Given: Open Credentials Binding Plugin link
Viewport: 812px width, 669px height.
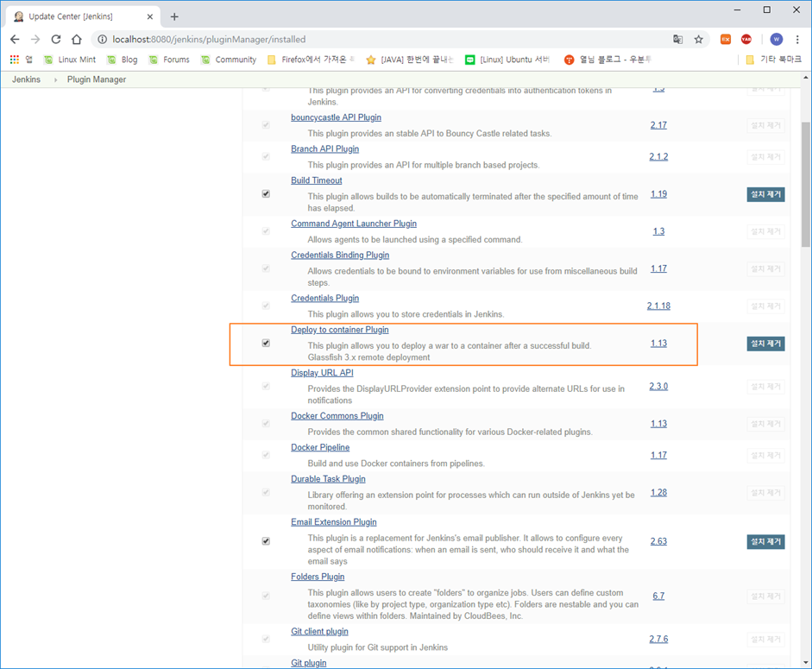Looking at the screenshot, I should (x=340, y=256).
